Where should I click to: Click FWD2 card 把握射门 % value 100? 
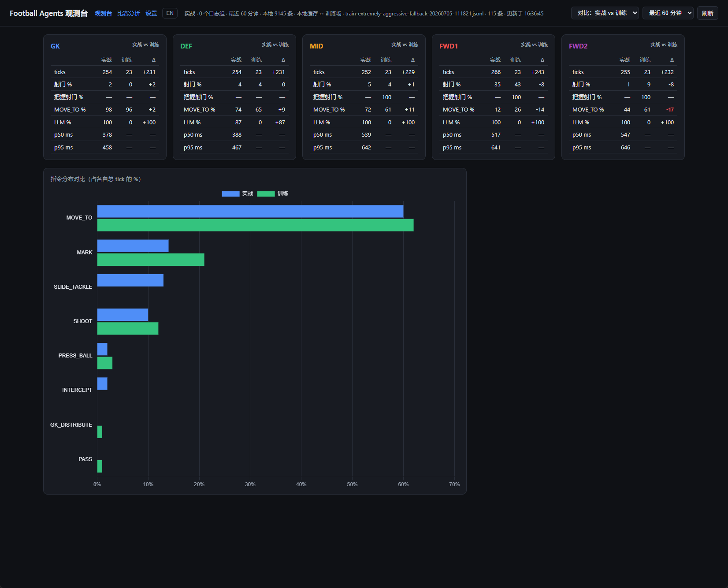click(x=646, y=97)
